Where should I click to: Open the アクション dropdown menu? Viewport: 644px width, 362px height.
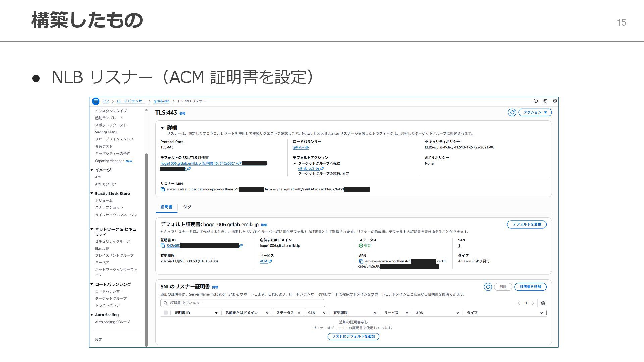[535, 112]
